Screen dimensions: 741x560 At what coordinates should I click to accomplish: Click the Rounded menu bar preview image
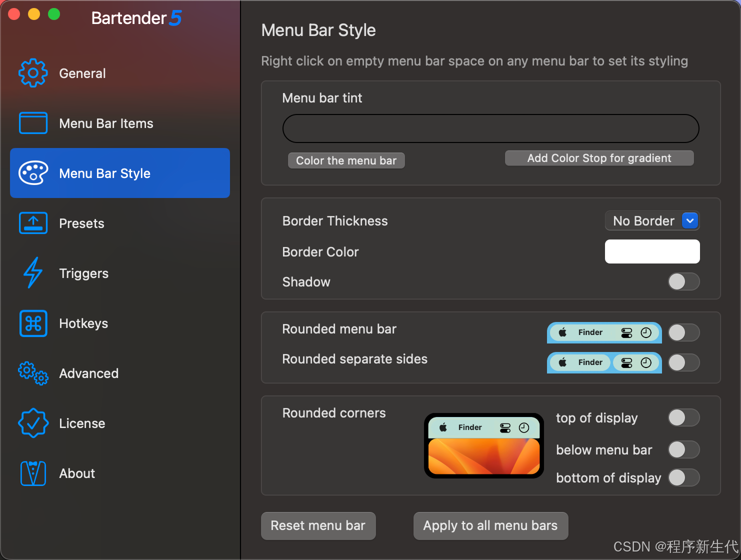(604, 332)
